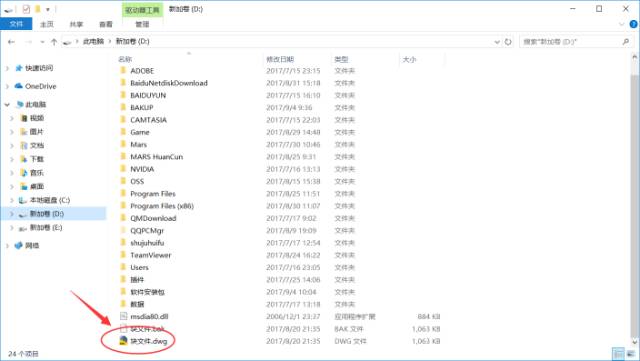Image resolution: width=640 pixels, height=361 pixels.
Task: Collapse the 此电脑 tree node
Action: point(7,105)
